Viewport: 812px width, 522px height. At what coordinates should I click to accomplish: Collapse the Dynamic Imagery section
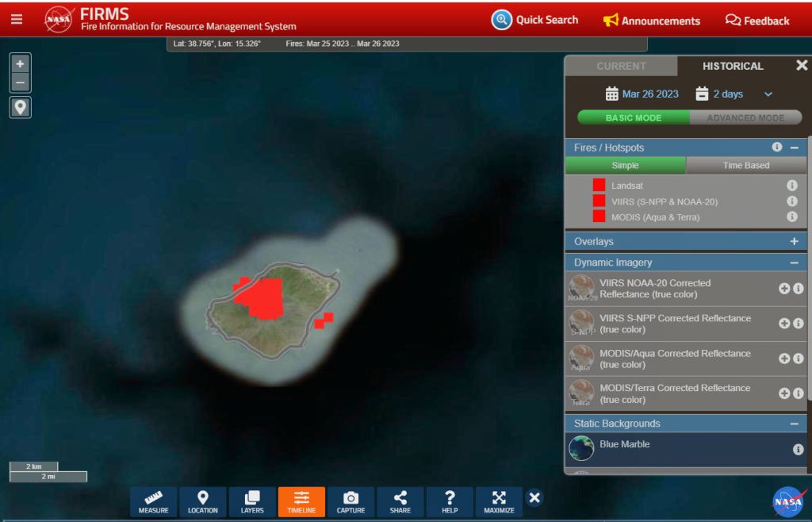click(x=794, y=263)
